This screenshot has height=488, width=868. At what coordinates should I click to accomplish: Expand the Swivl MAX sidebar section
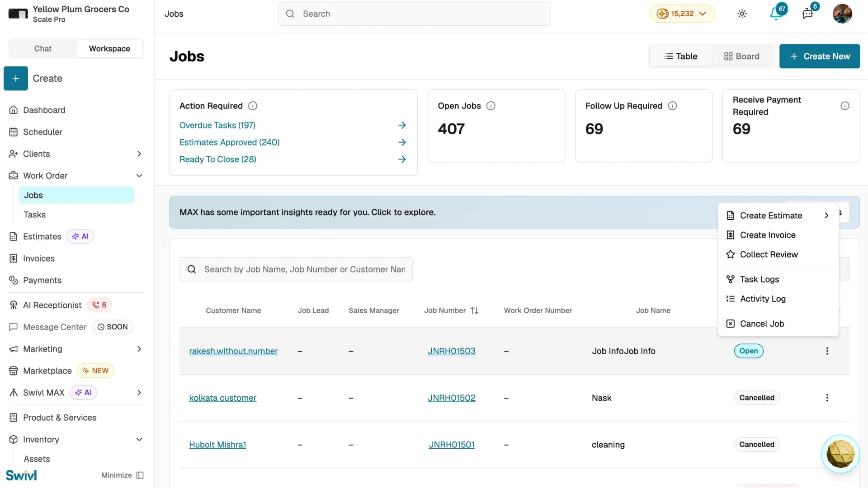click(x=139, y=393)
